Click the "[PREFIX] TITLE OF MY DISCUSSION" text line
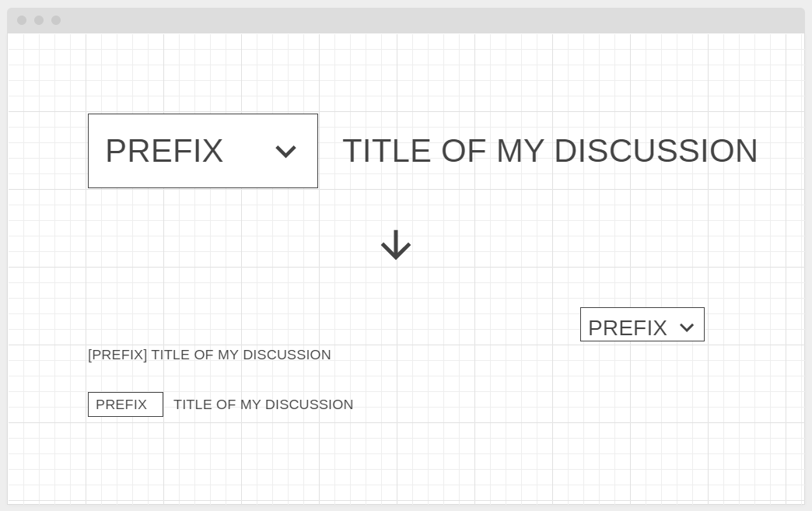Viewport: 812px width, 511px height. tap(209, 355)
